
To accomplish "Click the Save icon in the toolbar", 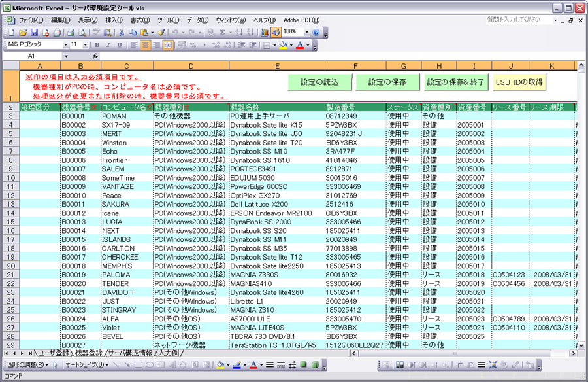I will (x=33, y=32).
